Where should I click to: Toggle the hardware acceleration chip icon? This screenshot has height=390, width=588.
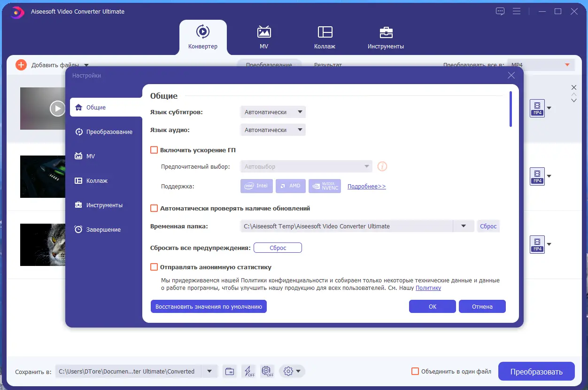[267, 371]
